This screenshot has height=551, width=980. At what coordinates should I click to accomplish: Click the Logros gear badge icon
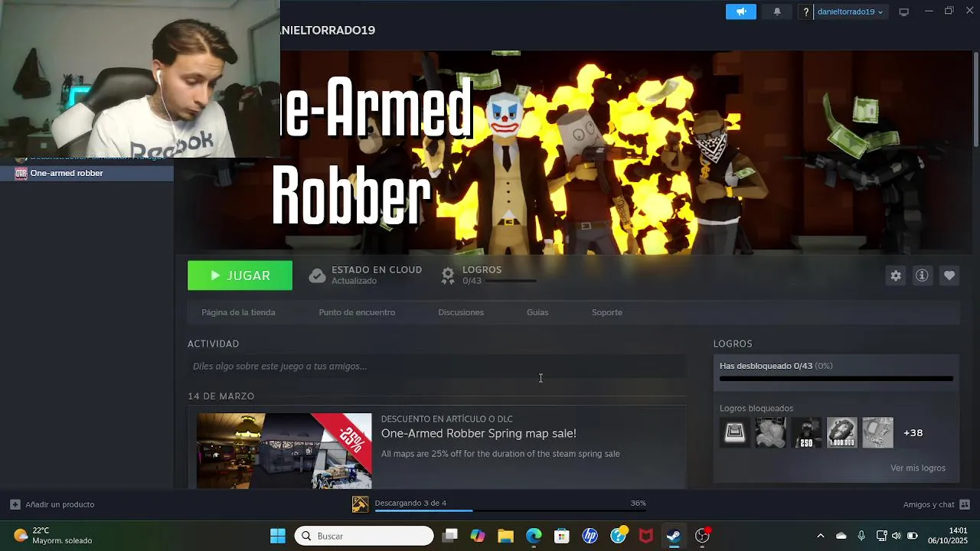coord(448,275)
